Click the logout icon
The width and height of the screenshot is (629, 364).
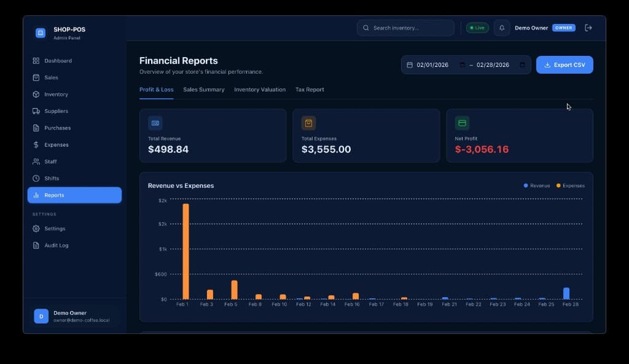588,28
